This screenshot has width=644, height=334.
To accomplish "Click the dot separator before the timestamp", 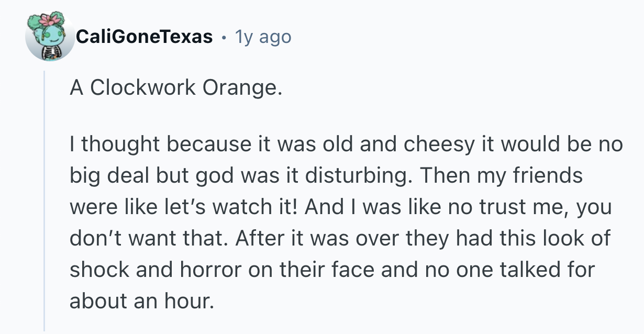I will 224,37.
